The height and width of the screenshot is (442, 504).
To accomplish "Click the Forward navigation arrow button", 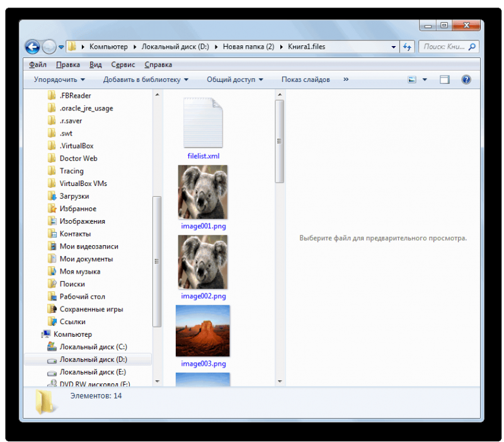I will (x=49, y=47).
